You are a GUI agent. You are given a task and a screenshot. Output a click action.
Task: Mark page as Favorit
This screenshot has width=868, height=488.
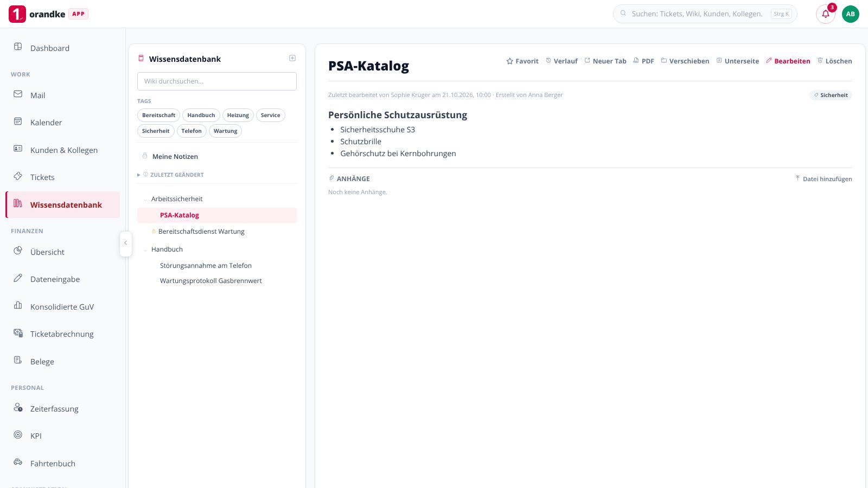click(522, 61)
